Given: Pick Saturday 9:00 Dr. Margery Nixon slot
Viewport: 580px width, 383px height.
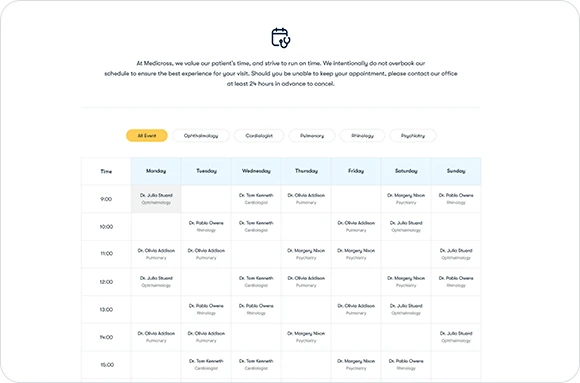Looking at the screenshot, I should [x=406, y=199].
